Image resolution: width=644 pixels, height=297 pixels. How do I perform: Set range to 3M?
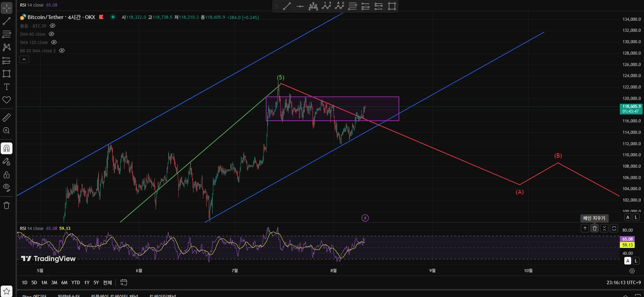(54, 282)
